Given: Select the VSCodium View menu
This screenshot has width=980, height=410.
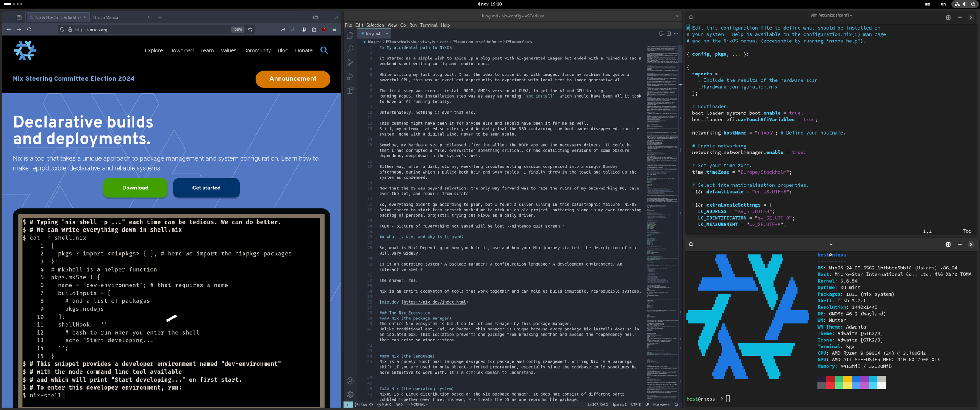Looking at the screenshot, I should [x=392, y=25].
